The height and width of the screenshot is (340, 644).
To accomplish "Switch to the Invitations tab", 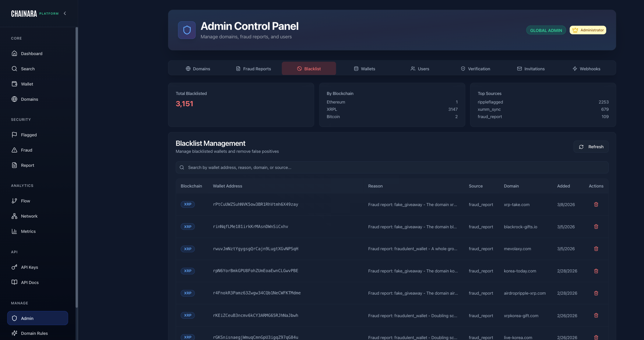I will (531, 69).
